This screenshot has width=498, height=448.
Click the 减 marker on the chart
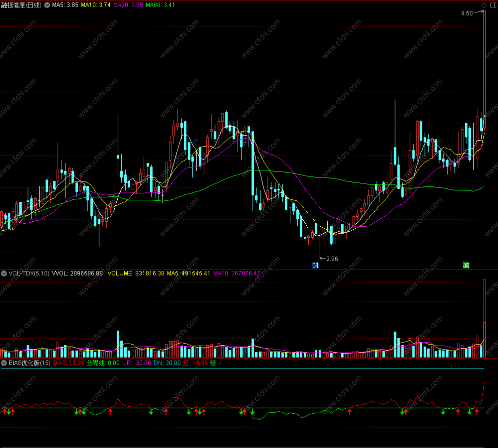(x=466, y=265)
